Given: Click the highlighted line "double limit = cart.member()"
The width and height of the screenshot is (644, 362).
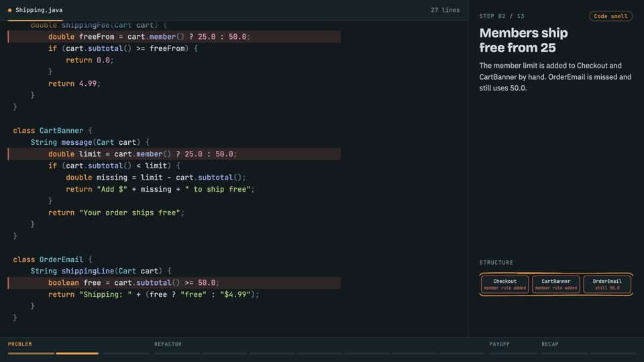Looking at the screenshot, I should coord(174,154).
